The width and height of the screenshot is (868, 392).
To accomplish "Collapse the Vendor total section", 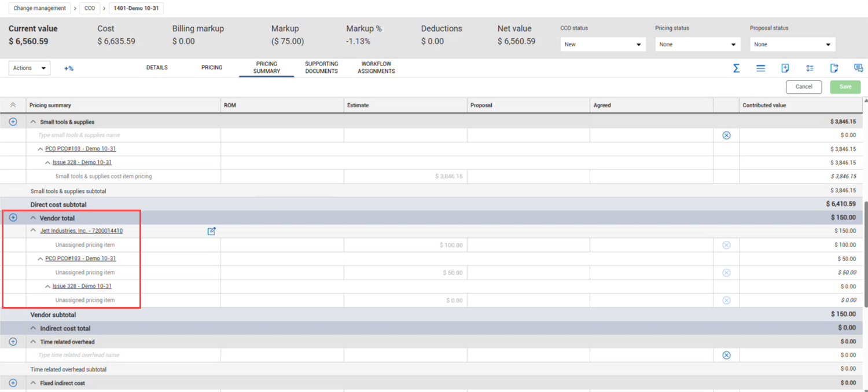I will point(33,218).
